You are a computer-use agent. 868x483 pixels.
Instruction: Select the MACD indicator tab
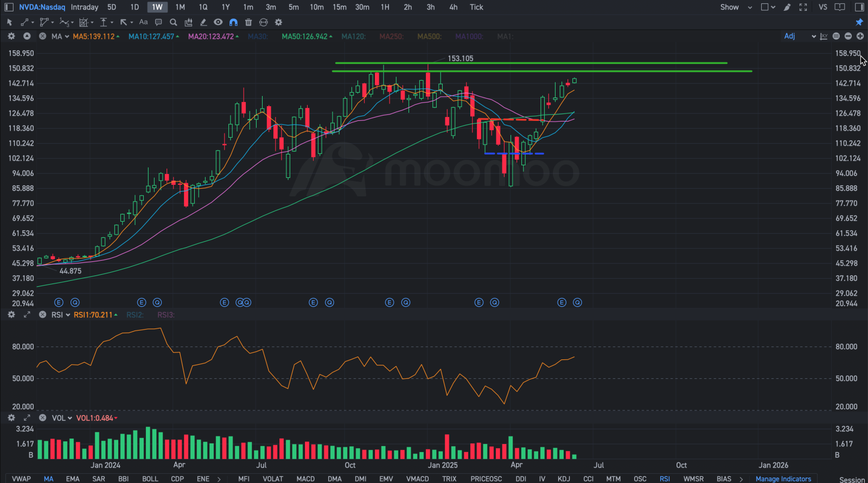click(x=305, y=479)
